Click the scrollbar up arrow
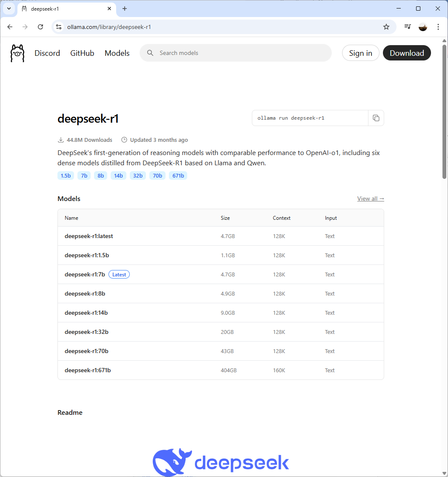Screen dimensions: 448x477 click(x=444, y=41)
